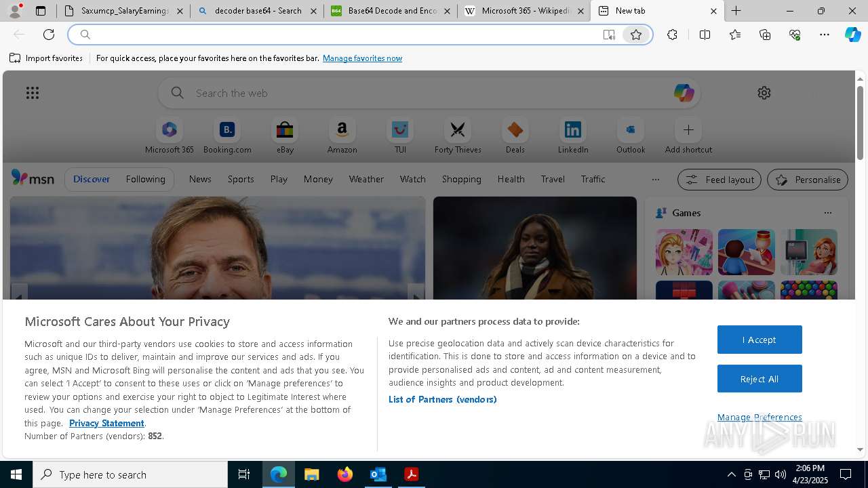Click the Add shortcut plus tile
The height and width of the screenshot is (488, 868).
(x=688, y=136)
